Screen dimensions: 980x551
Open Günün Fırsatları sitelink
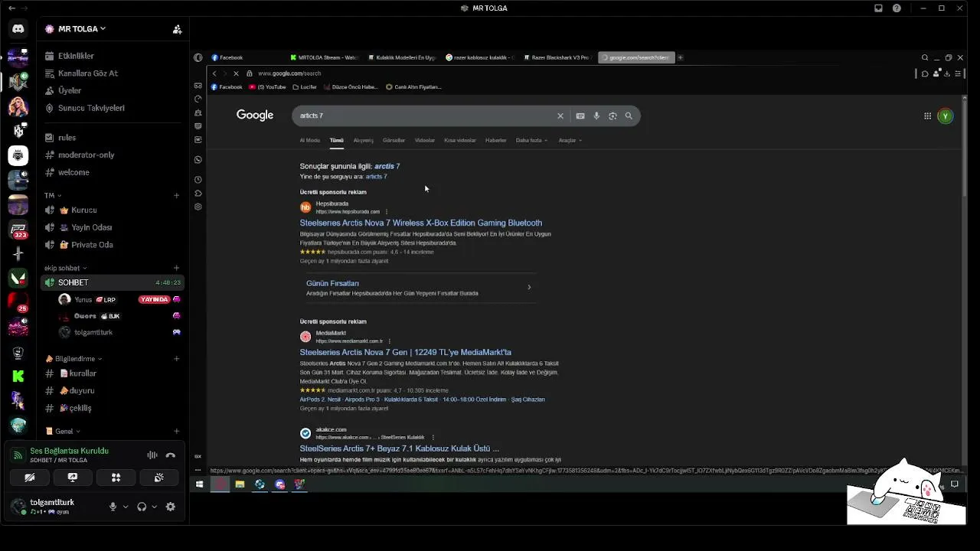332,283
